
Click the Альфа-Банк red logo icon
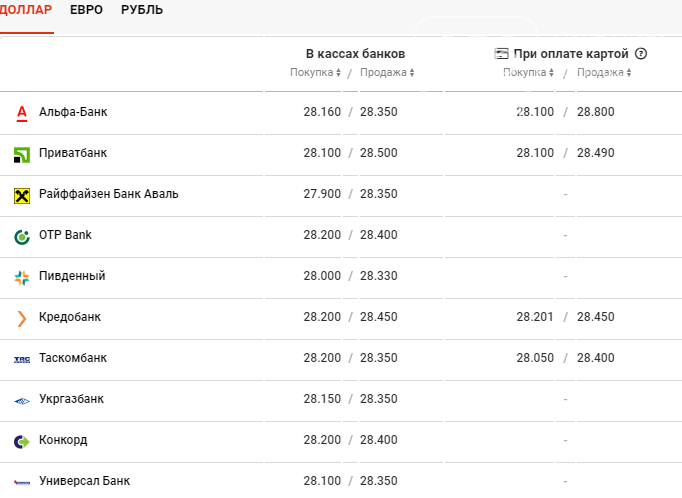[x=22, y=114]
